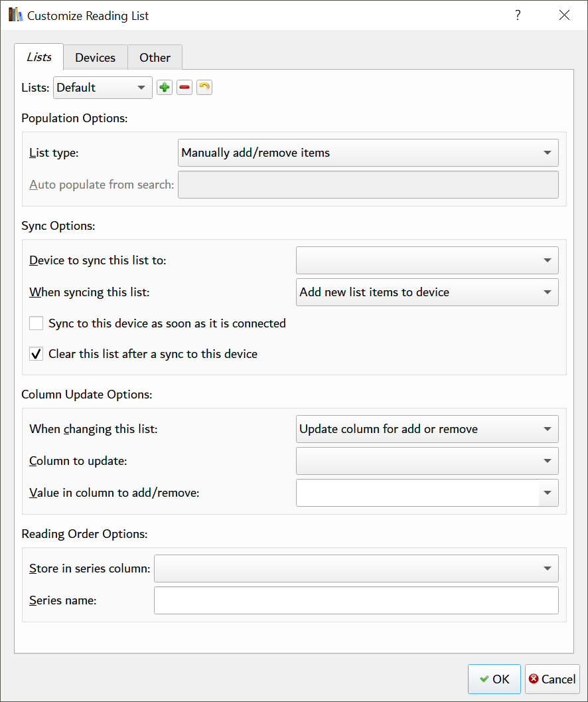
Task: Open the Lists selection dropdown
Action: [103, 88]
